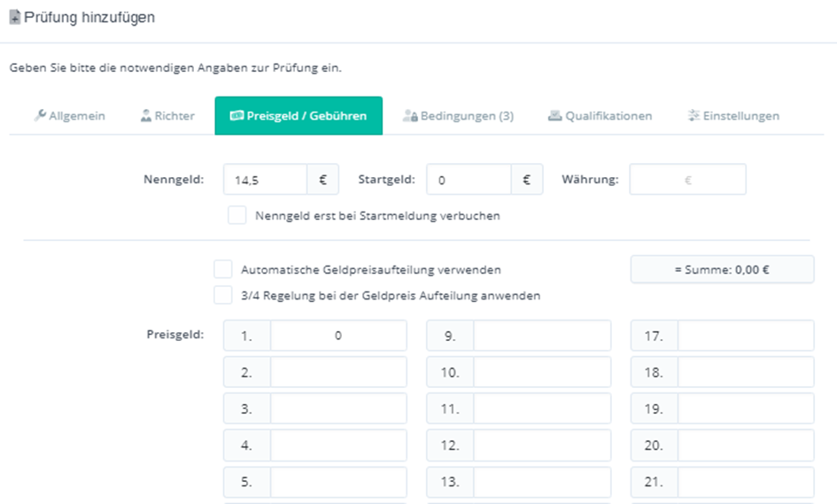Click the Preisgeld field for place 18
Screen dimensions: 837x504
point(746,372)
